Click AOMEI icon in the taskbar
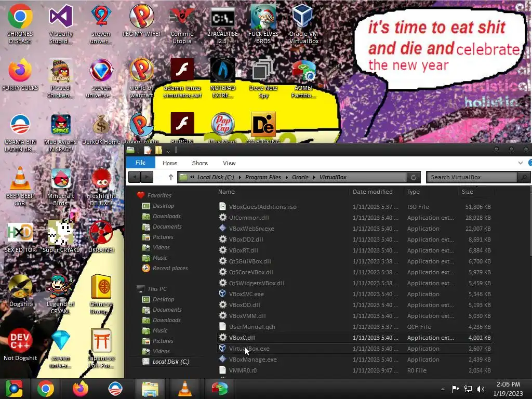The image size is (532, 399). tap(220, 389)
